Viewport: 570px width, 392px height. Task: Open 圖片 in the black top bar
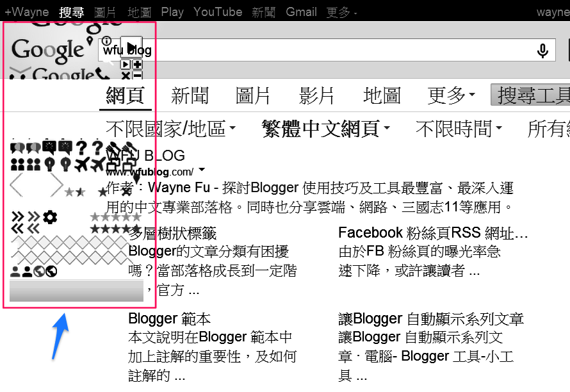(x=106, y=12)
